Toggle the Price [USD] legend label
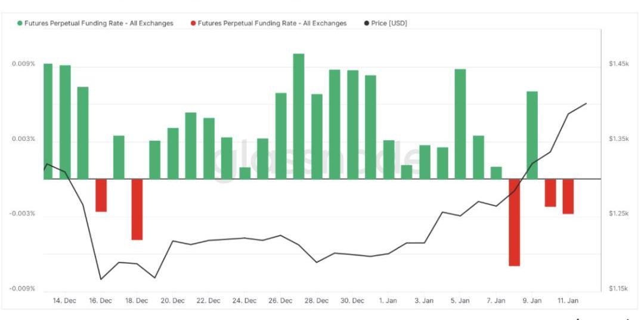 click(389, 23)
